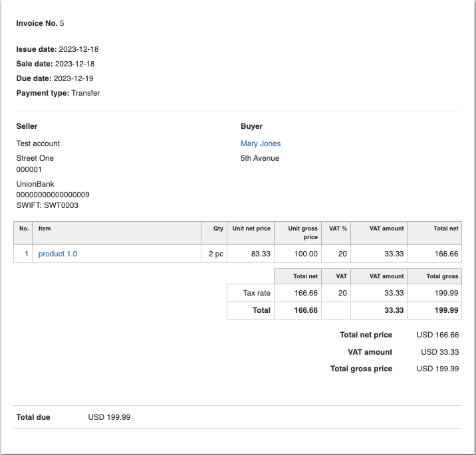
Task: Click the Tax rate row label
Action: (x=257, y=293)
